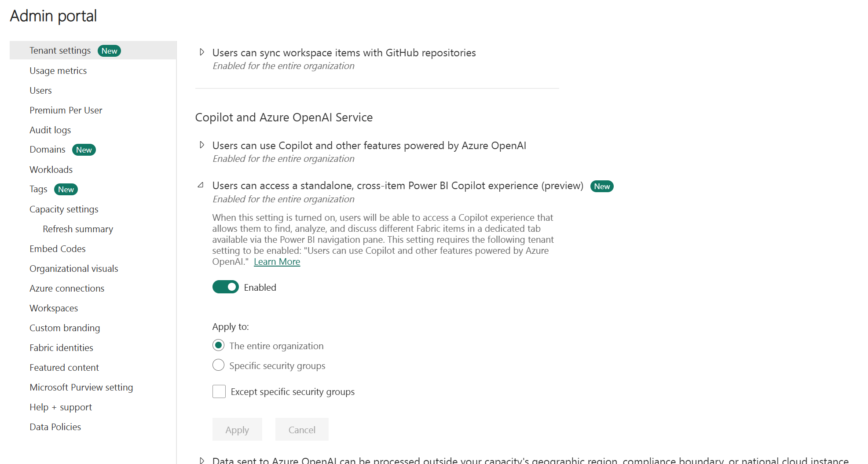868x464 pixels.
Task: Click the New badge beside Domains
Action: [84, 150]
